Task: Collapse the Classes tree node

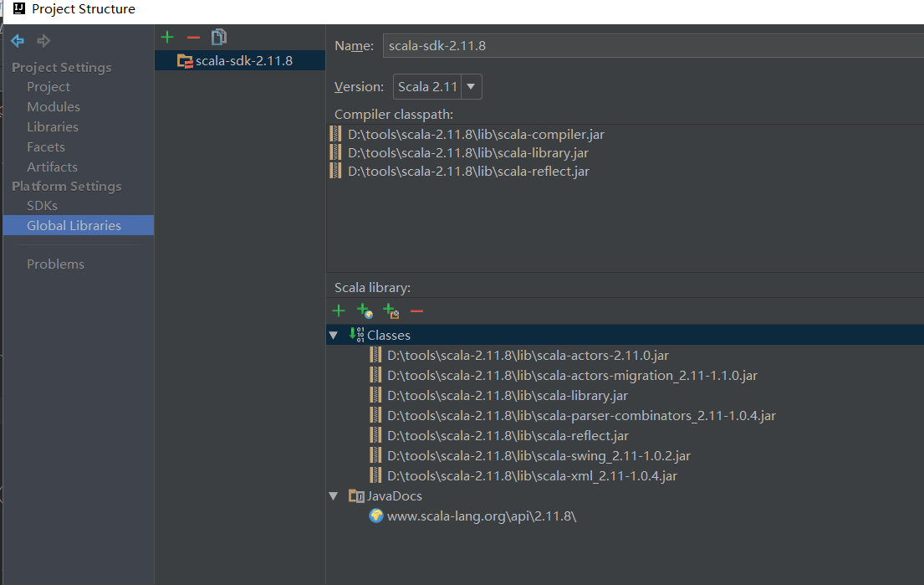Action: (x=334, y=335)
